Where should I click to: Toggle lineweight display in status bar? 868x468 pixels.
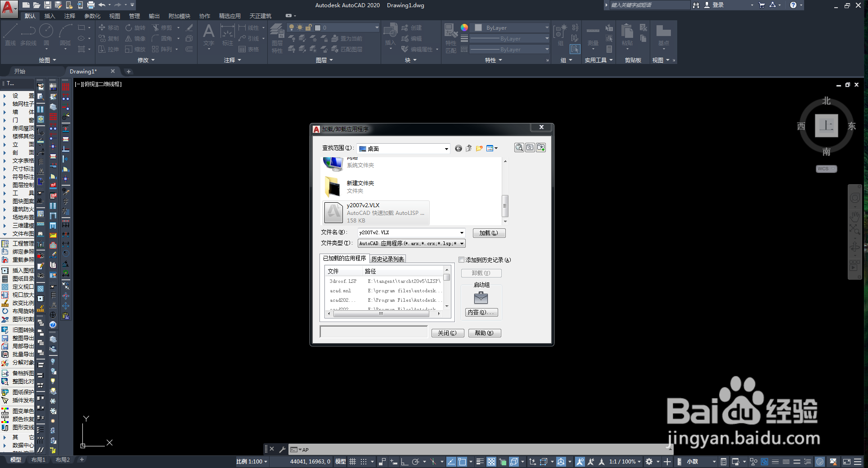pyautogui.click(x=480, y=461)
